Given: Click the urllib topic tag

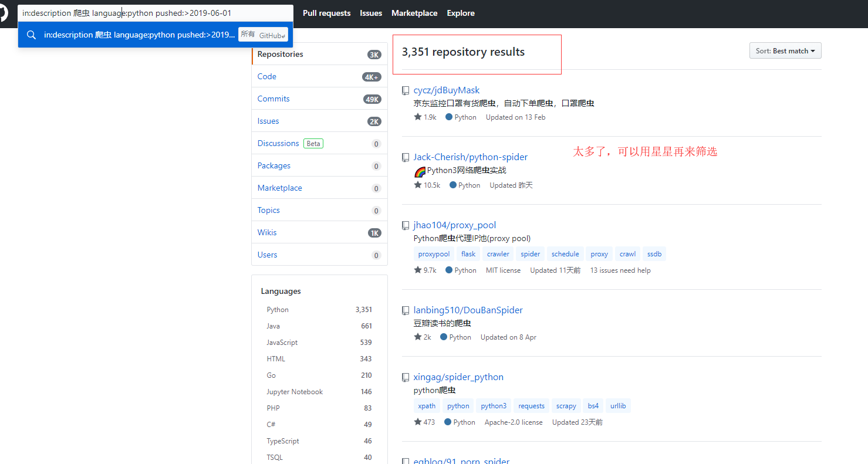Looking at the screenshot, I should pos(618,406).
